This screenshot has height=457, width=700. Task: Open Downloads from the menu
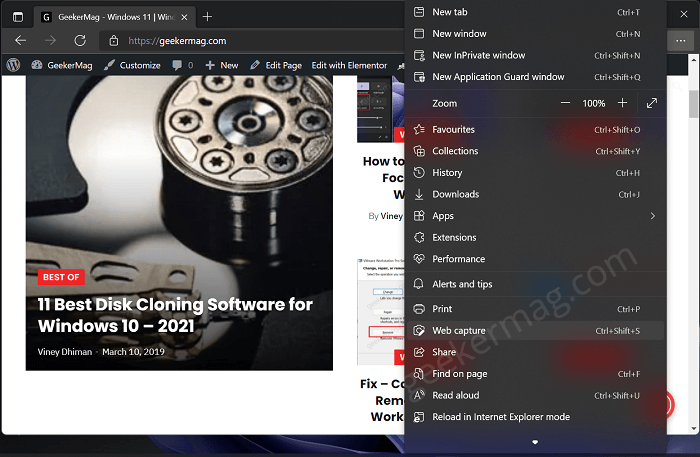[535, 194]
